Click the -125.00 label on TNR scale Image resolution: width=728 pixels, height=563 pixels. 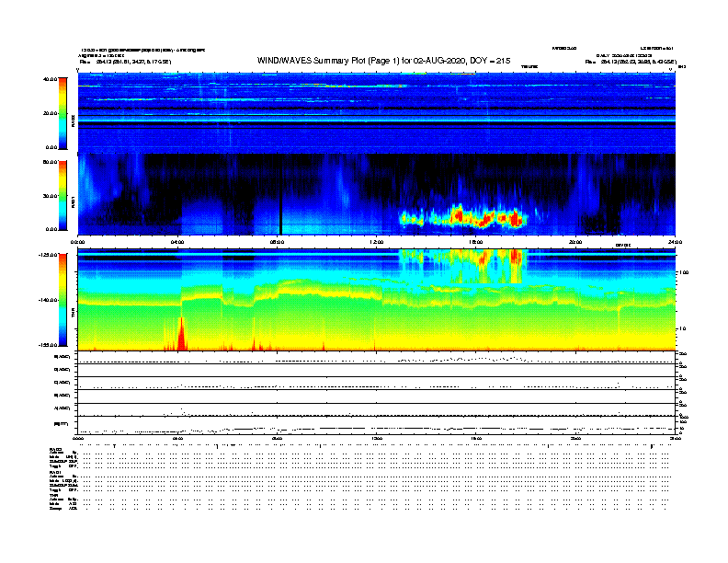point(48,255)
